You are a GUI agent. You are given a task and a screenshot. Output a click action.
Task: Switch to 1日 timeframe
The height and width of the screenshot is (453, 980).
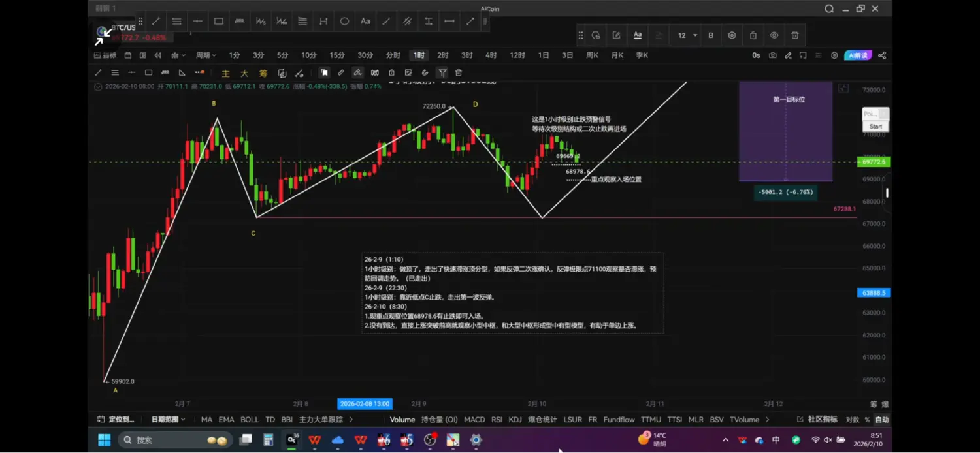point(544,55)
